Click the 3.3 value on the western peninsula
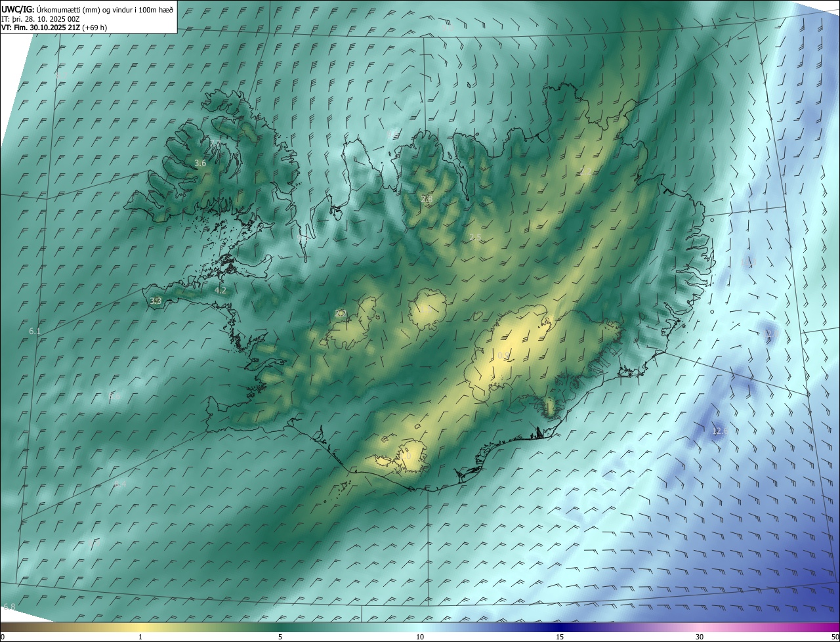Viewport: 840px width, 642px height. point(156,301)
